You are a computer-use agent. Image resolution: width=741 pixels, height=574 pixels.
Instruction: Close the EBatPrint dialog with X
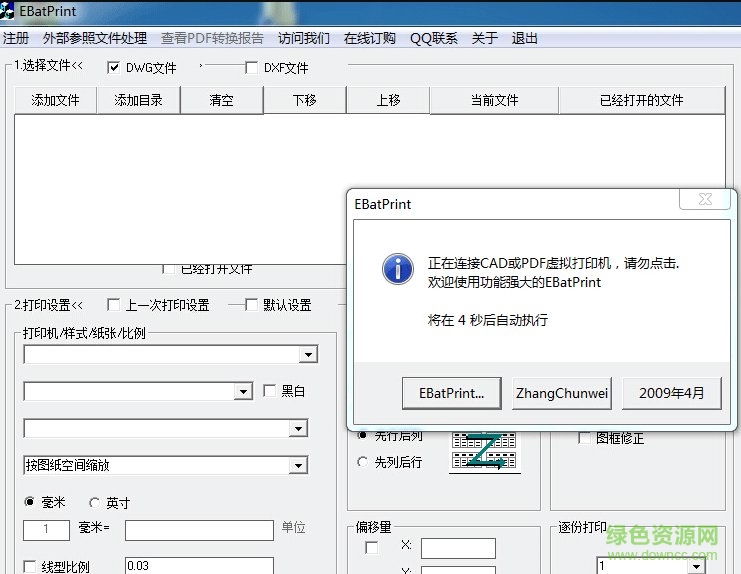(705, 199)
